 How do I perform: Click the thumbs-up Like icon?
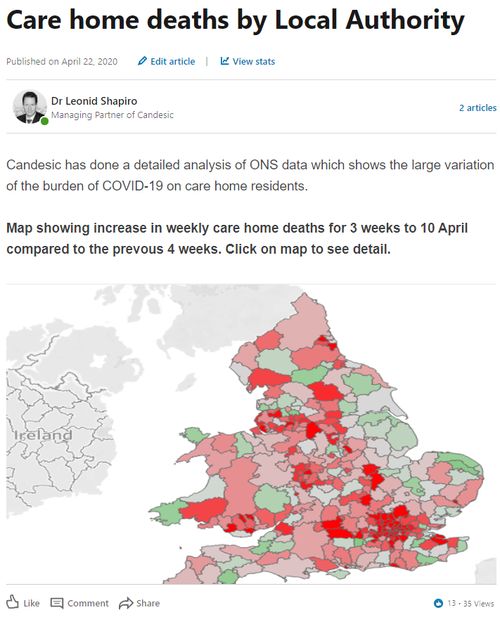tap(13, 602)
